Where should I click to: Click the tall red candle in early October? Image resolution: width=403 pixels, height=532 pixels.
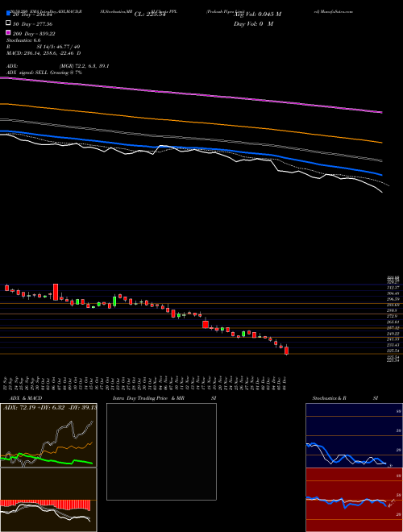(56, 292)
